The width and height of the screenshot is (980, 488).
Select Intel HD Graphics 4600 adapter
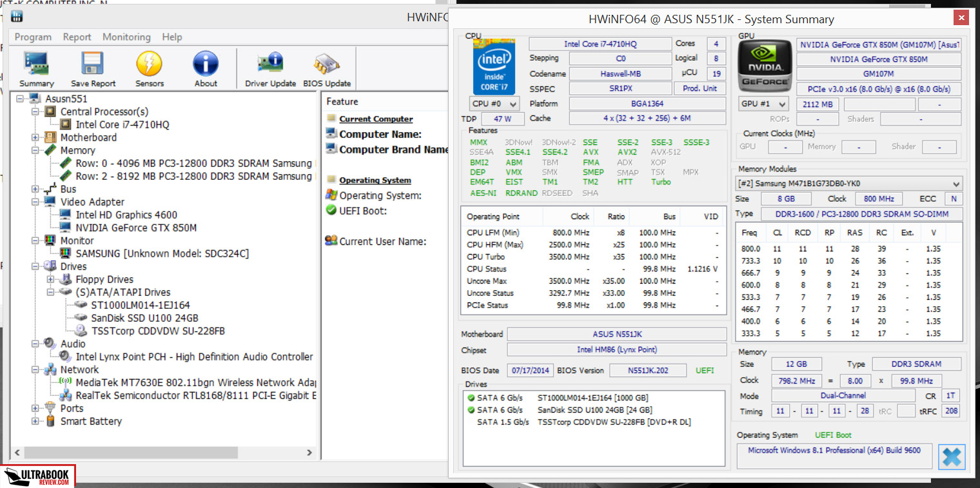pos(126,215)
